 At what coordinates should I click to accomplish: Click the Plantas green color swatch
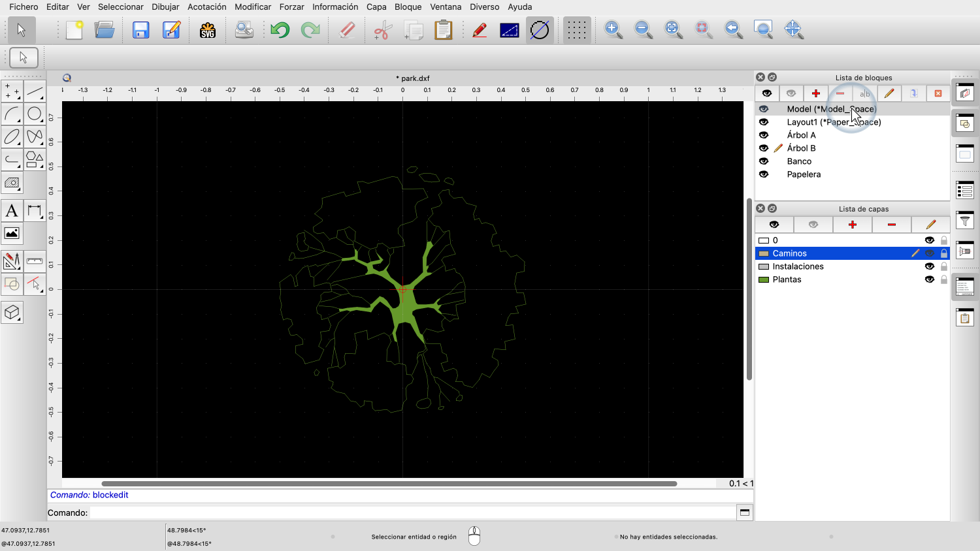coord(763,279)
